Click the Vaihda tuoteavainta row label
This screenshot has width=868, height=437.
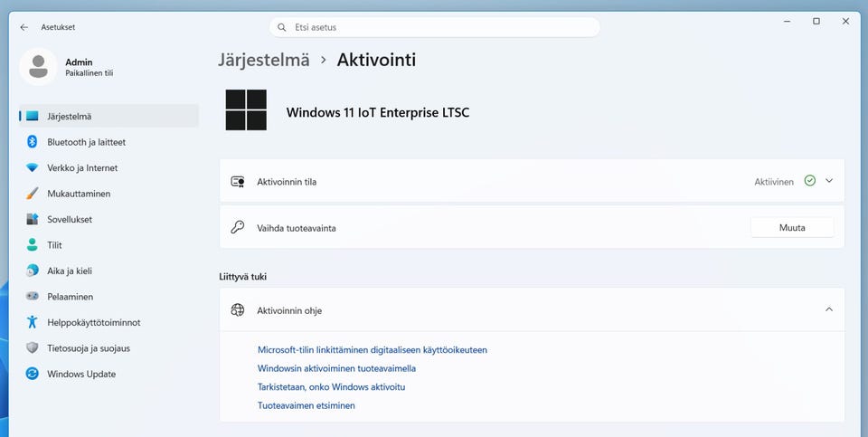(x=297, y=228)
